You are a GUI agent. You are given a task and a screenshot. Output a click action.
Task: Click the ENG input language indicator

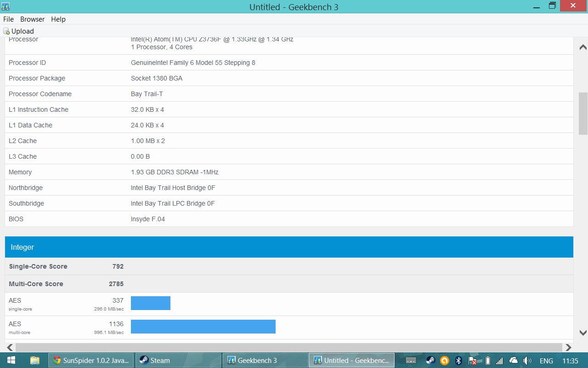[546, 361]
